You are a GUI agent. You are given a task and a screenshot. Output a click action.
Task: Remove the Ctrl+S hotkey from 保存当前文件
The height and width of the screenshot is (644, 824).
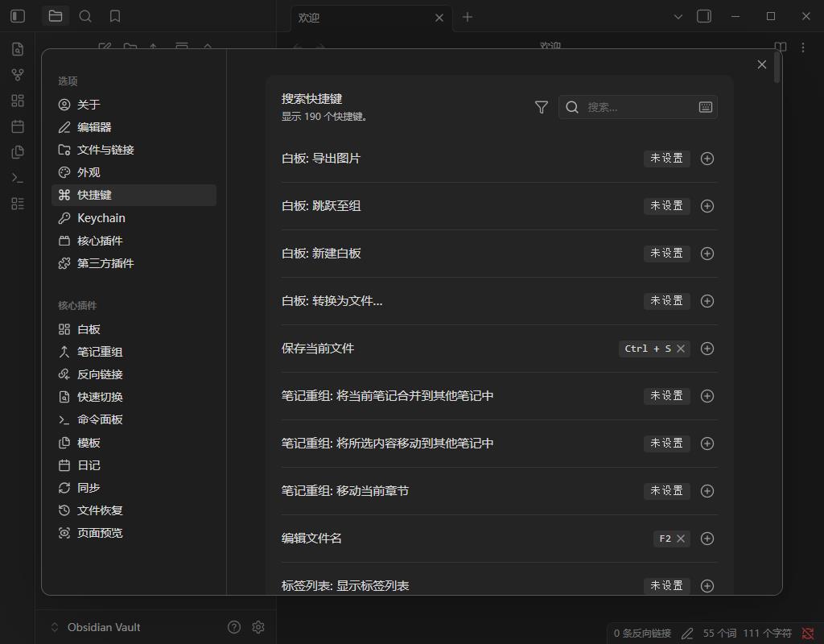click(681, 349)
